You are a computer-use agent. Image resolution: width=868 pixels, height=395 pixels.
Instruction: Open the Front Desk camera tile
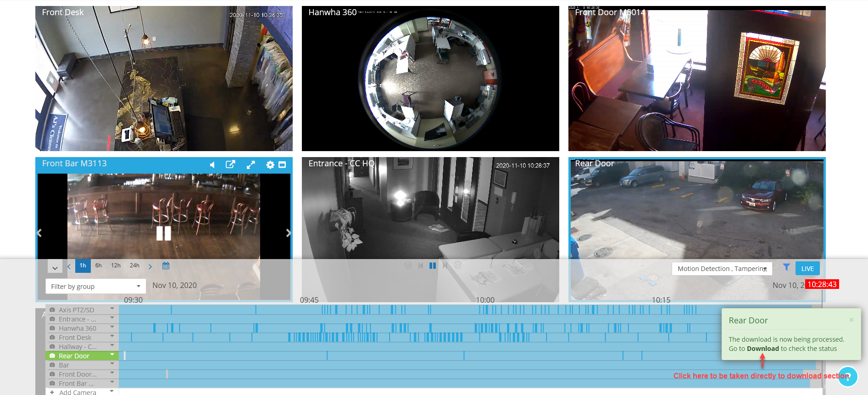[164, 79]
